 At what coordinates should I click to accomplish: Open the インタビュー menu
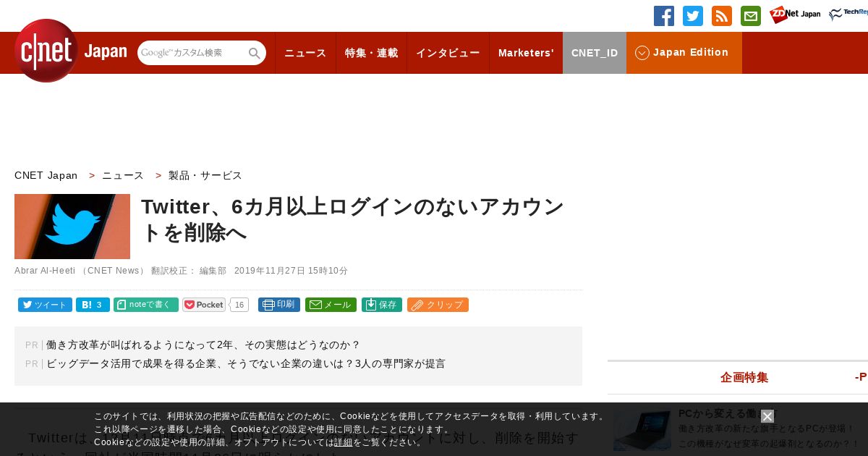point(448,53)
